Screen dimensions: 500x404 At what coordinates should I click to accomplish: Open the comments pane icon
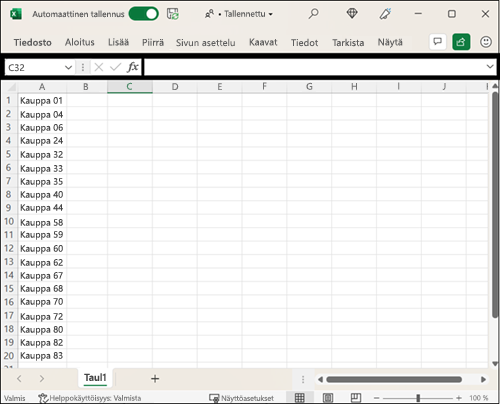[x=437, y=42]
